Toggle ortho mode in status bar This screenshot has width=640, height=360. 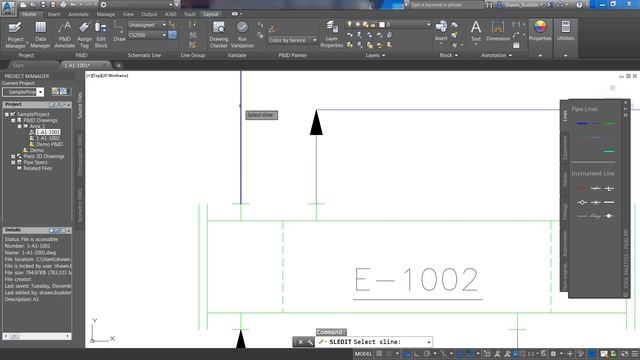[x=417, y=353]
